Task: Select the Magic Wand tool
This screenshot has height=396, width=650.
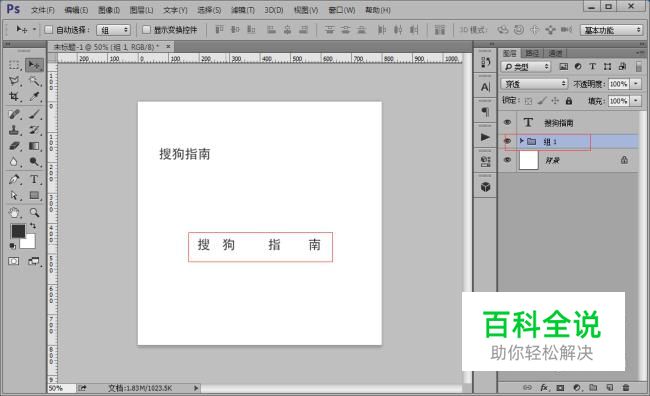Action: coord(34,81)
